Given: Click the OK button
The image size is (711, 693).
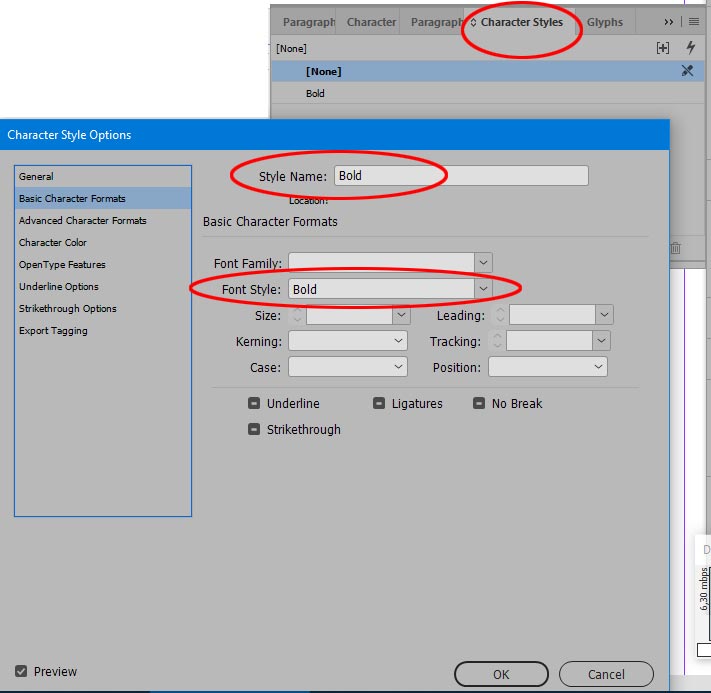Looking at the screenshot, I should coord(501,674).
